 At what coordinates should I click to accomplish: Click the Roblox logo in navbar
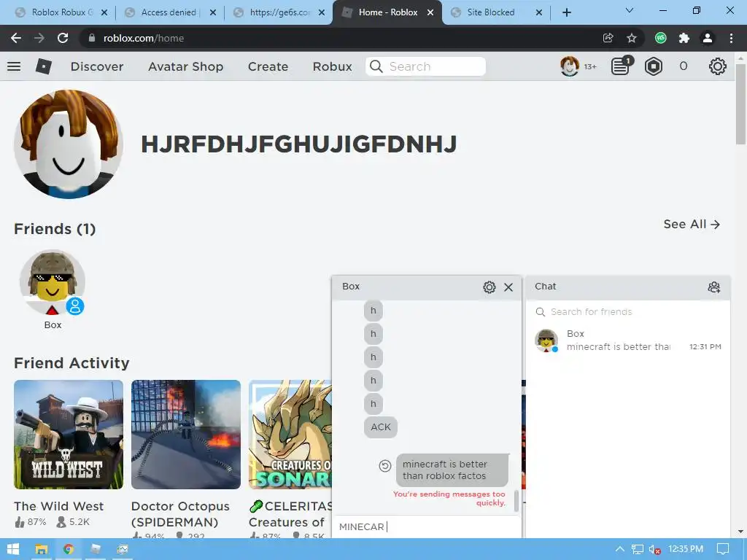point(43,66)
